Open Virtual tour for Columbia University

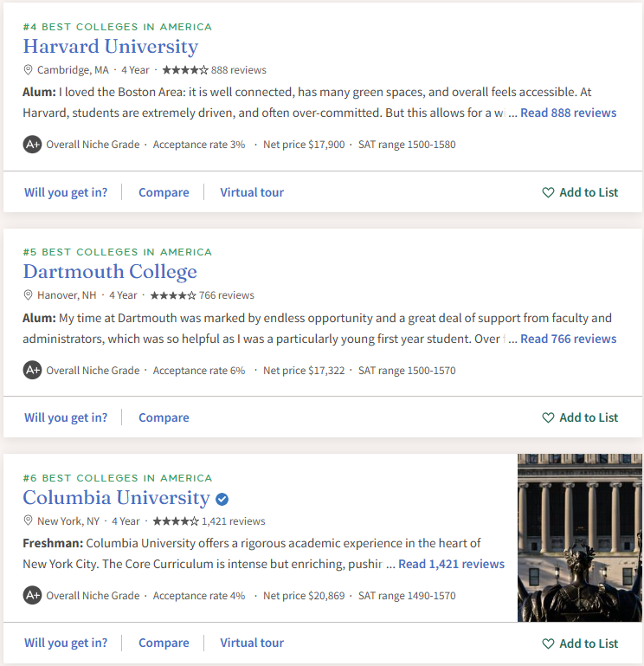[252, 643]
